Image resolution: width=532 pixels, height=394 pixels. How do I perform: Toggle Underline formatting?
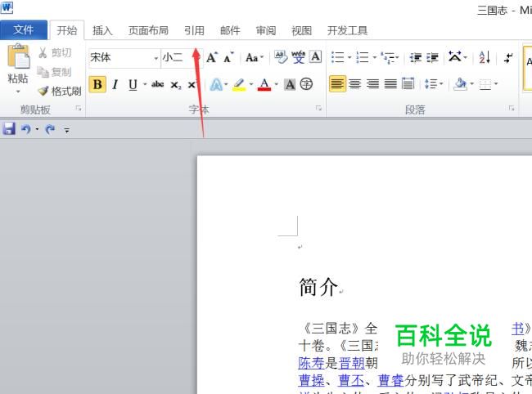pyautogui.click(x=133, y=84)
